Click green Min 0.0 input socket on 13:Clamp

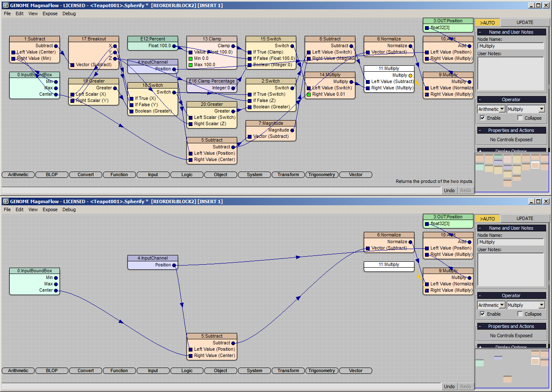pyautogui.click(x=190, y=59)
